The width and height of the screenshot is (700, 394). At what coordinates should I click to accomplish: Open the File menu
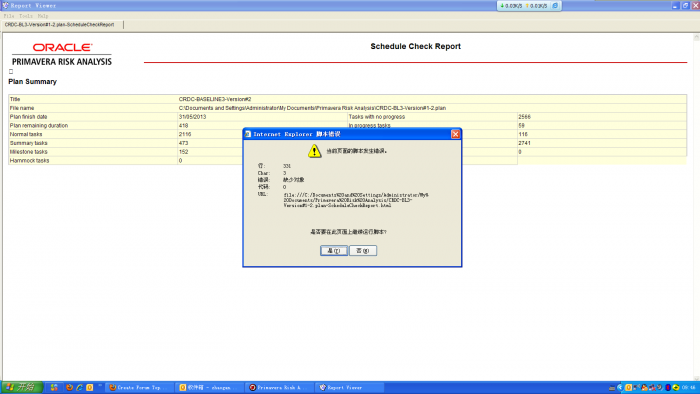point(9,16)
